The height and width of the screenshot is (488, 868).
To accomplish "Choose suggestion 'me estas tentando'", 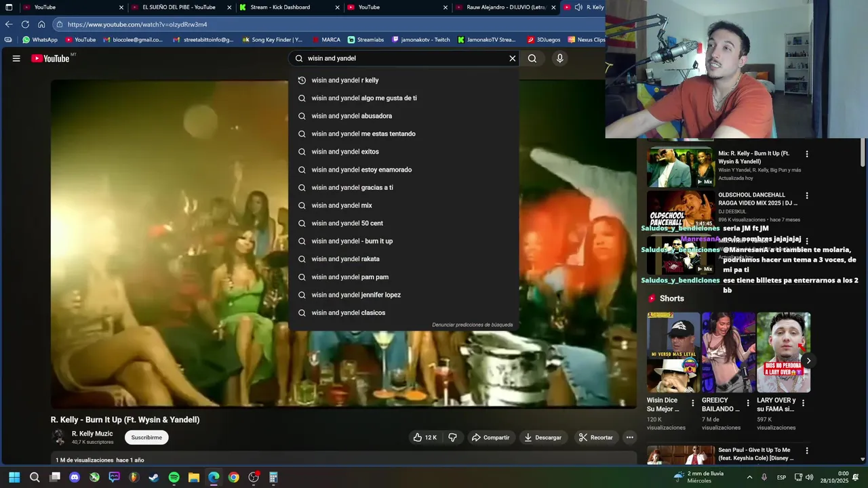I will 404,134.
